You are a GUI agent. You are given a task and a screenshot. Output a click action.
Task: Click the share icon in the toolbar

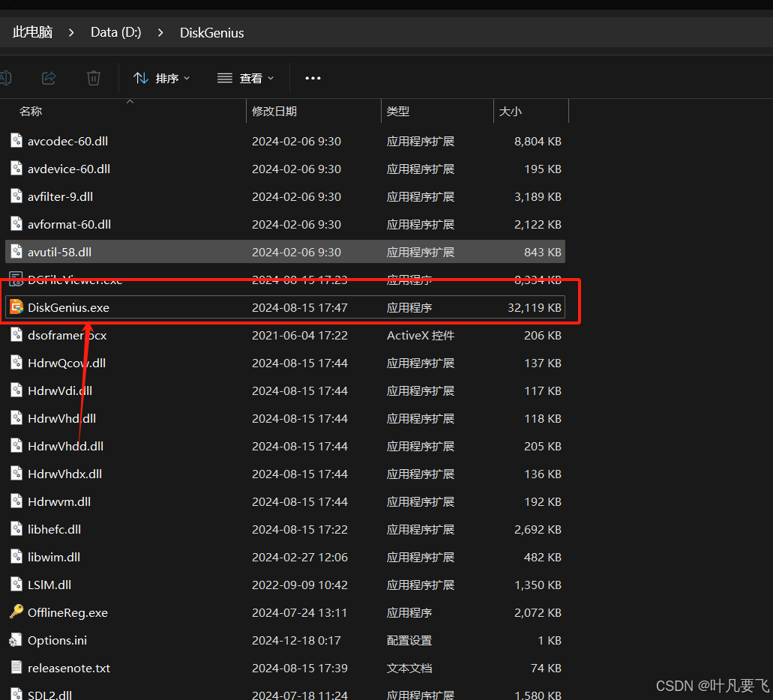49,78
